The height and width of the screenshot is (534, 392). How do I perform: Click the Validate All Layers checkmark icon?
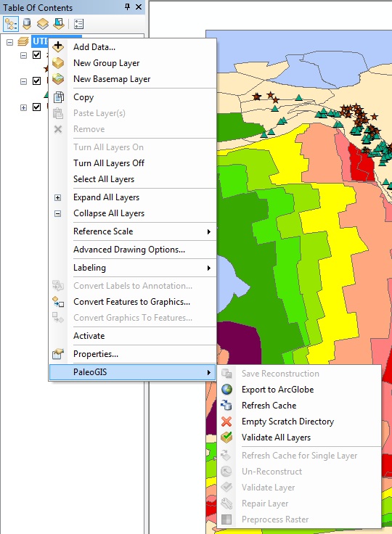226,438
